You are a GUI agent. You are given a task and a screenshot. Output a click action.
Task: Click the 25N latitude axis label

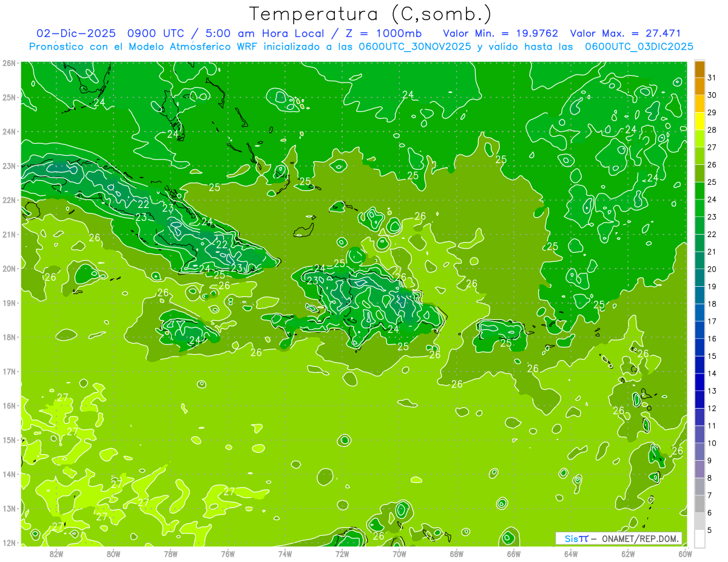[x=8, y=97]
